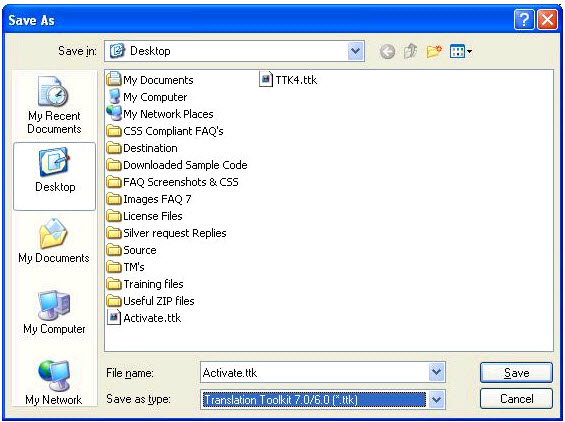Select Desktop in the places sidebar
The height and width of the screenshot is (422, 565).
[54, 176]
